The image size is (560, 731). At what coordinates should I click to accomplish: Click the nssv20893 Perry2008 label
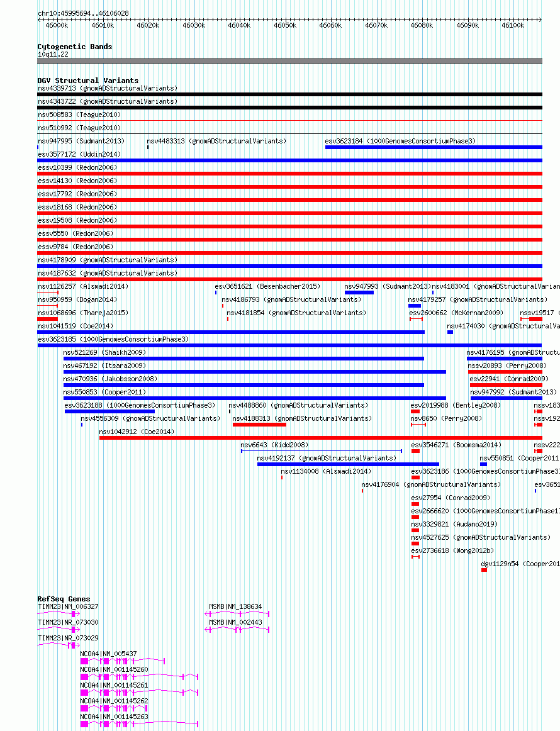(x=507, y=365)
